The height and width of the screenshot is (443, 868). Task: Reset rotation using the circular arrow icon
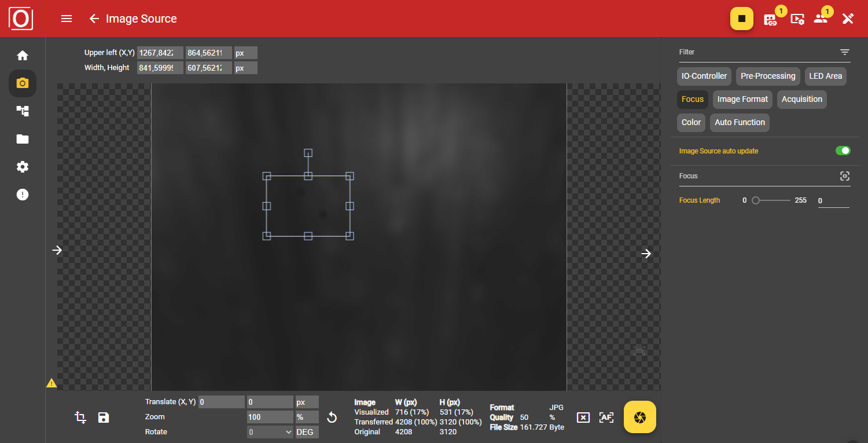coord(332,416)
